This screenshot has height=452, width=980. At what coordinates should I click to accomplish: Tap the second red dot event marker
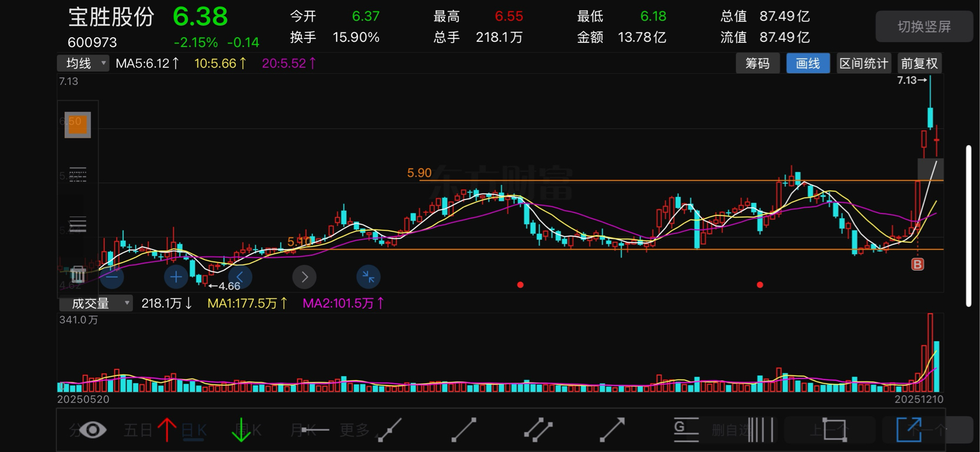tap(760, 285)
